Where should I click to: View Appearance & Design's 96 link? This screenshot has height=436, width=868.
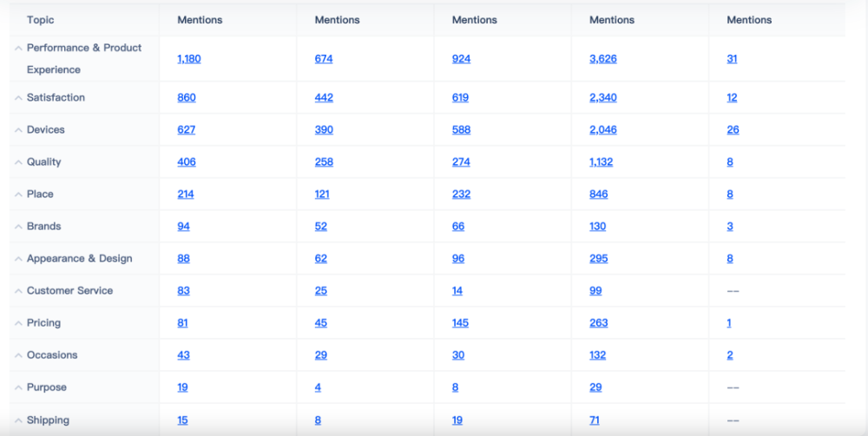click(457, 258)
